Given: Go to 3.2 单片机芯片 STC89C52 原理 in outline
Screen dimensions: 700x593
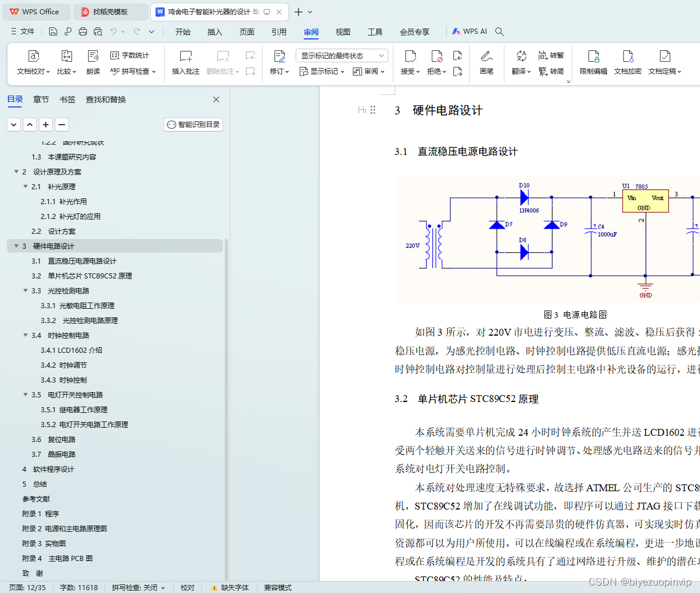Looking at the screenshot, I should [82, 276].
